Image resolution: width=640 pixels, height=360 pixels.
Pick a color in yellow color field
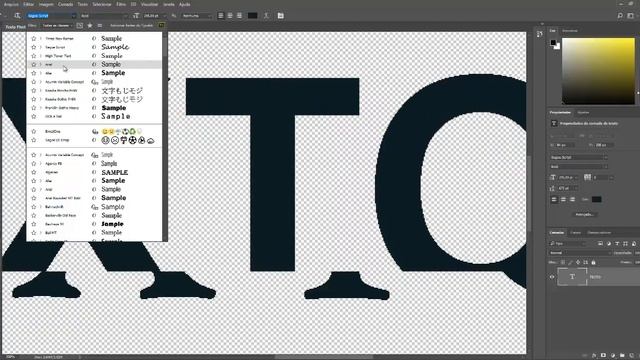pos(598,71)
